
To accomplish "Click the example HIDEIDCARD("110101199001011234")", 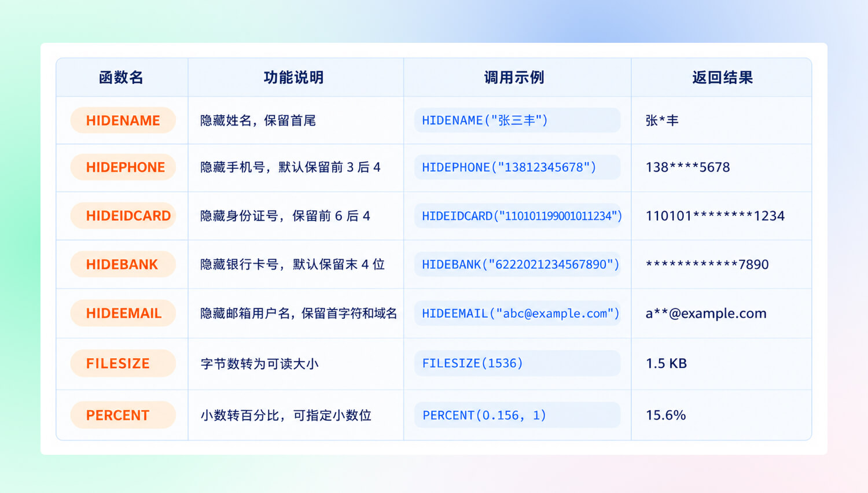I will [517, 216].
